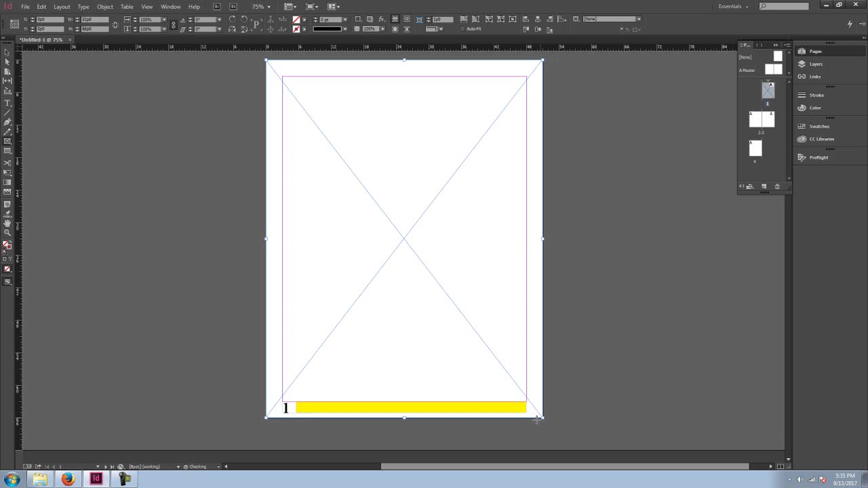Click the effects fx icon
The height and width of the screenshot is (488, 868).
click(382, 19)
